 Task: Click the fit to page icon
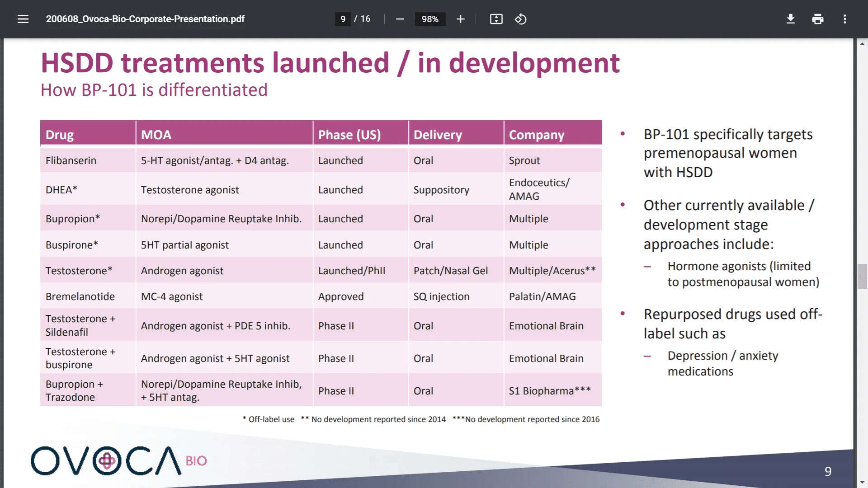[496, 19]
